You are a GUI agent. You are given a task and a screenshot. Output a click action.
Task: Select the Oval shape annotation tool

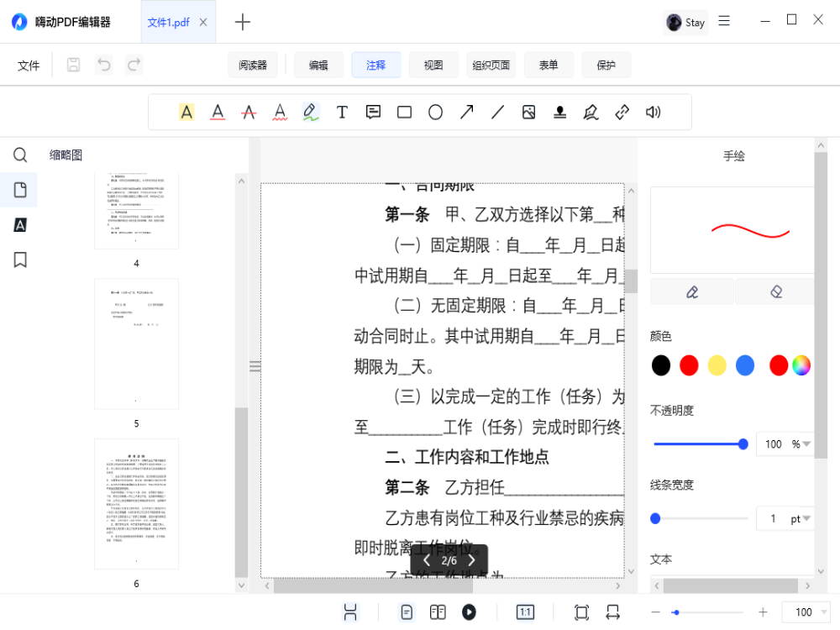(x=435, y=112)
